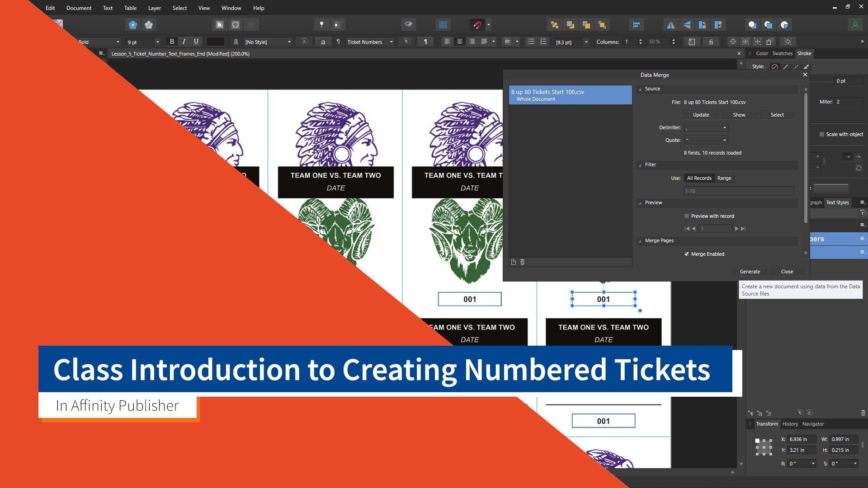Switch to the Swatches tab
This screenshot has width=868, height=488.
782,53
